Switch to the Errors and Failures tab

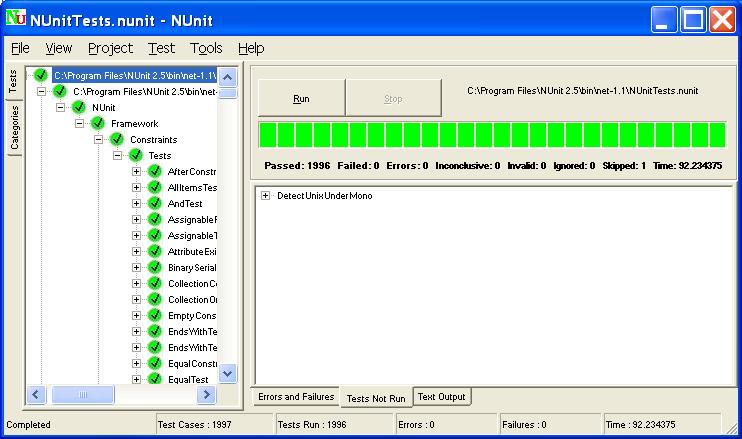pos(296,397)
